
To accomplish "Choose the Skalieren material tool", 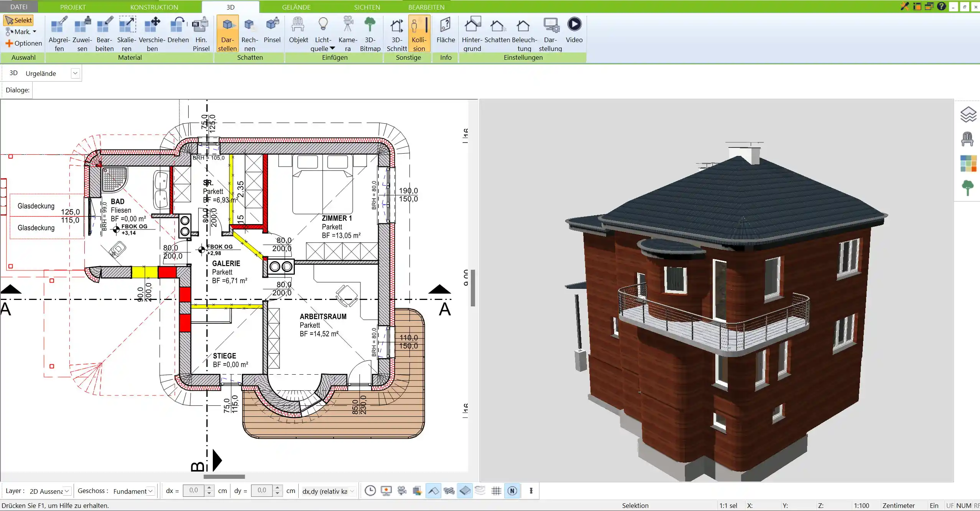I will click(127, 34).
